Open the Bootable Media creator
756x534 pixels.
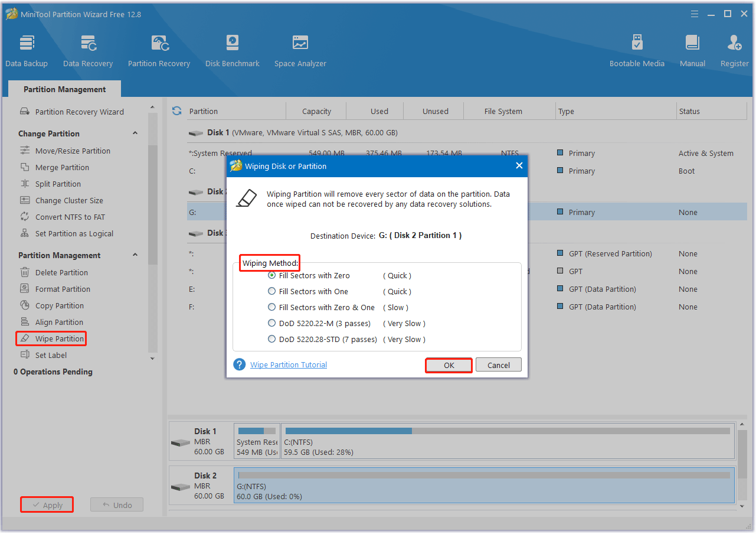637,49
